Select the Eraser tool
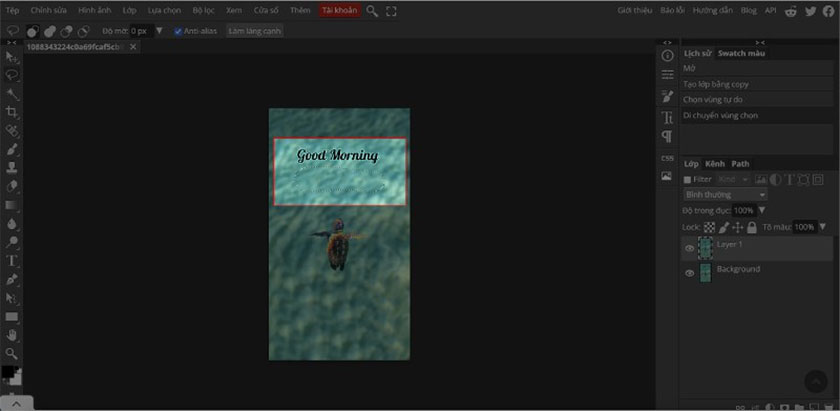Viewport: 840px width, 411px height. pos(11,186)
